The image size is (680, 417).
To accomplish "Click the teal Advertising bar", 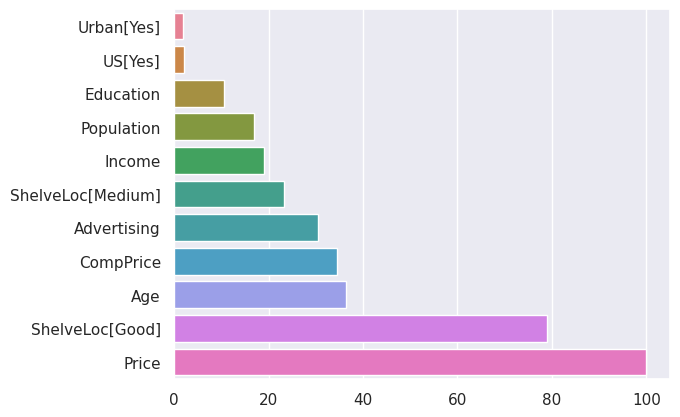I will [246, 228].
